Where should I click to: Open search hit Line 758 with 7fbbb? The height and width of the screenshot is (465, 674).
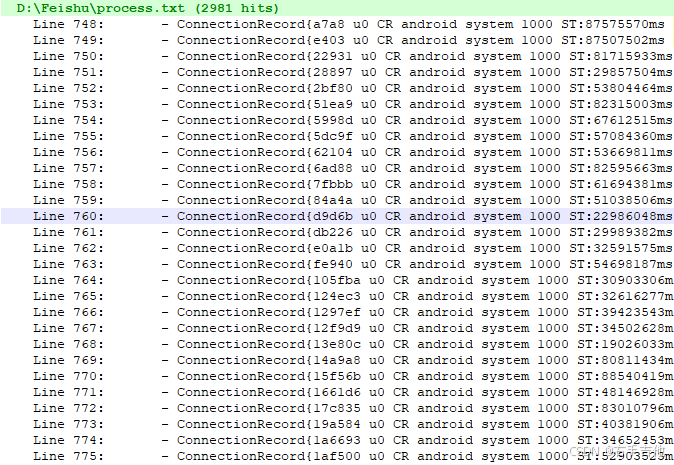(337, 184)
